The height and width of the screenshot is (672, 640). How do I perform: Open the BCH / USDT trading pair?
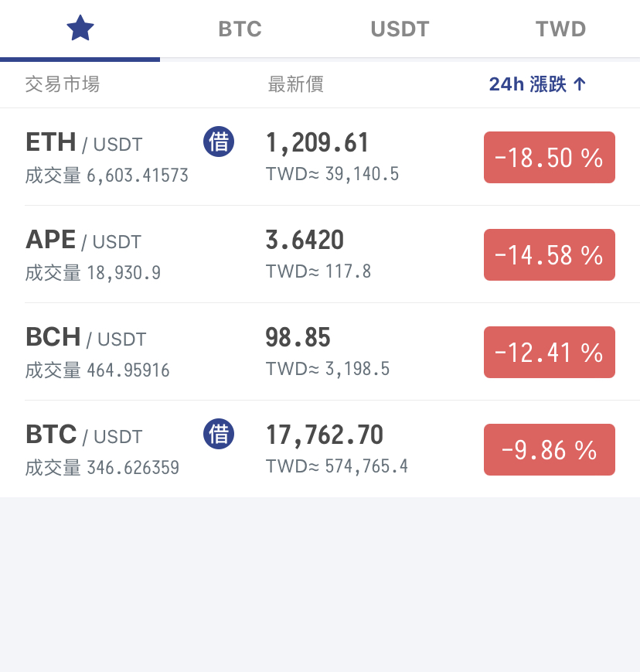pos(320,351)
